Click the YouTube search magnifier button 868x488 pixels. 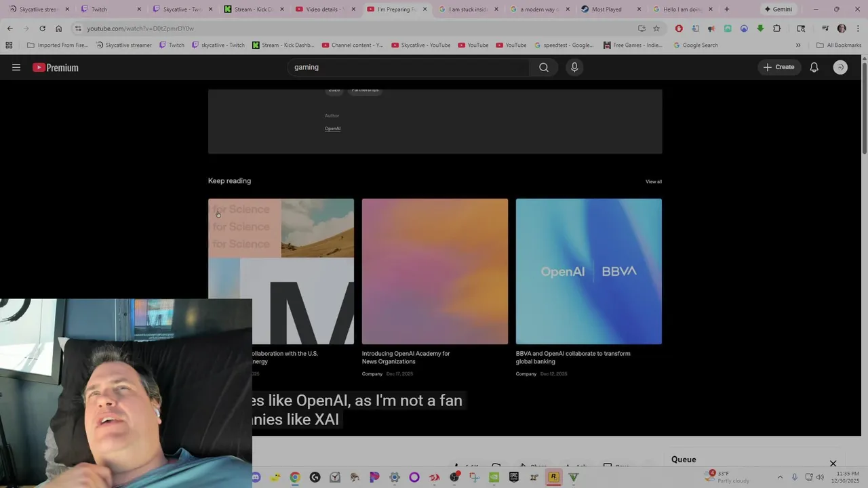click(x=544, y=67)
